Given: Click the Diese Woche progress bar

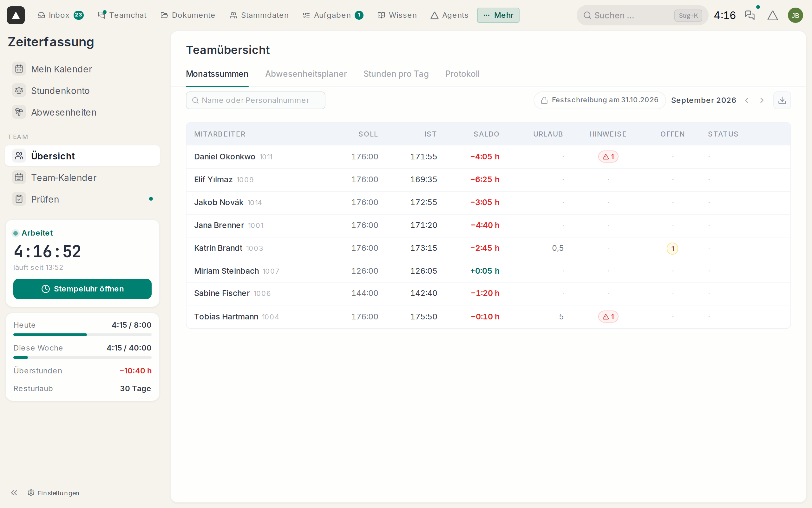Looking at the screenshot, I should click(x=82, y=358).
